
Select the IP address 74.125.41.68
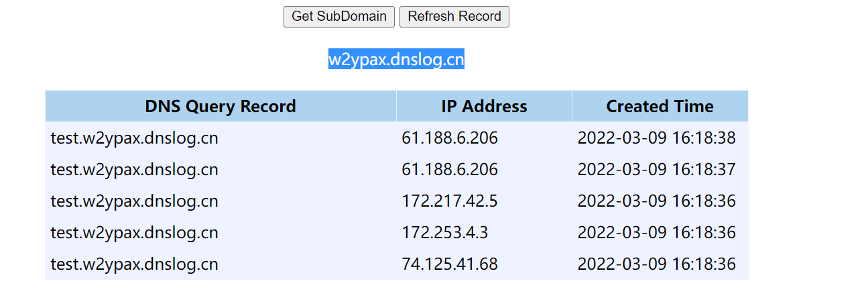pos(450,264)
